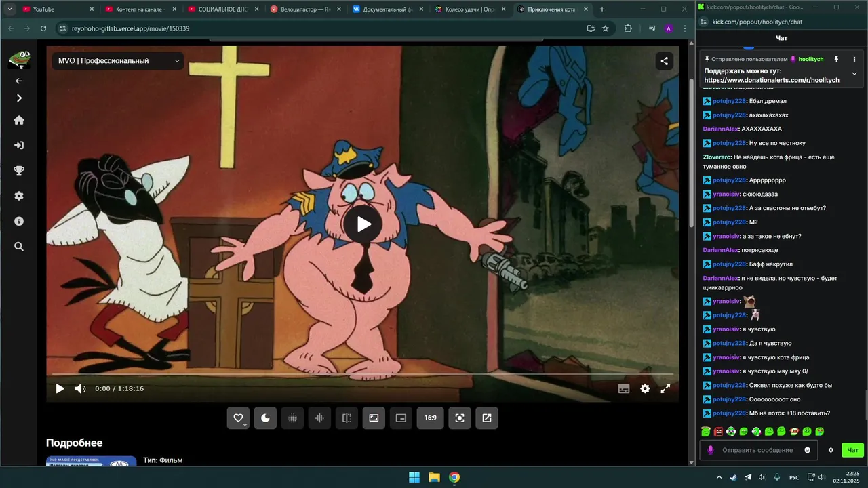The image size is (868, 488).
Task: Collapse the pinned message chevron in chat
Action: [x=854, y=73]
